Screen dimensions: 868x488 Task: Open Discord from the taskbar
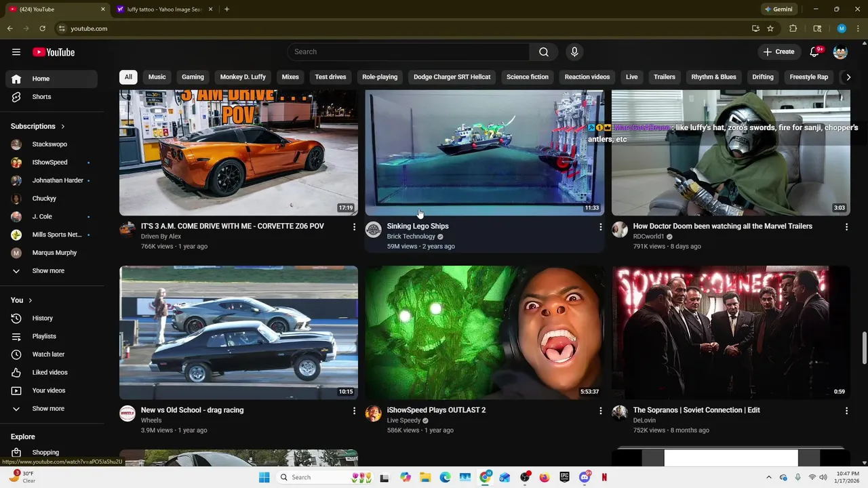585,477
